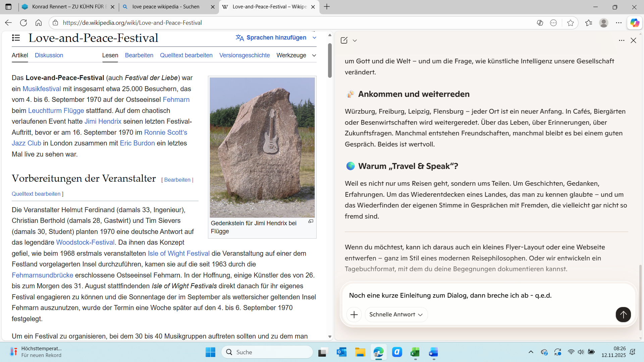Click the Wikipedia page vertical scrollbar thumb

coord(330,60)
